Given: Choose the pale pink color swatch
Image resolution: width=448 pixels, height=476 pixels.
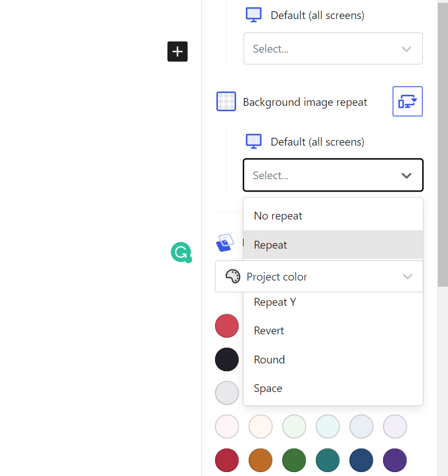Looking at the screenshot, I should (x=227, y=426).
